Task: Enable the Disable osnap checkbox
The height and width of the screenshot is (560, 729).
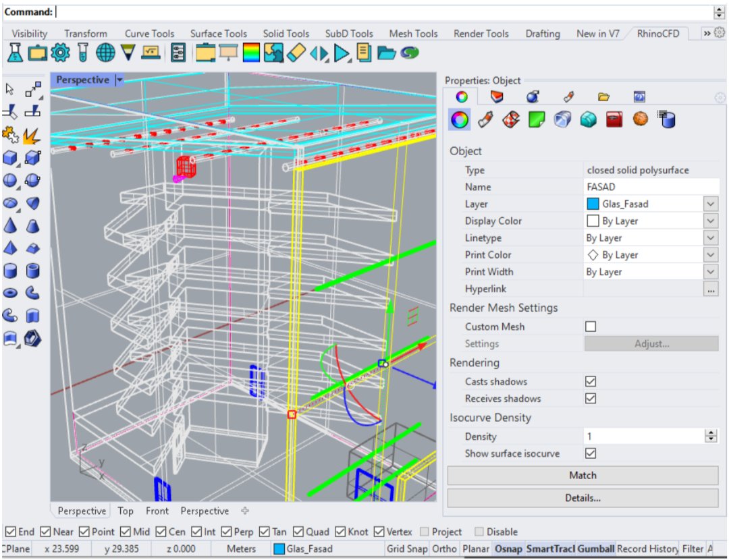Action: pos(479,531)
